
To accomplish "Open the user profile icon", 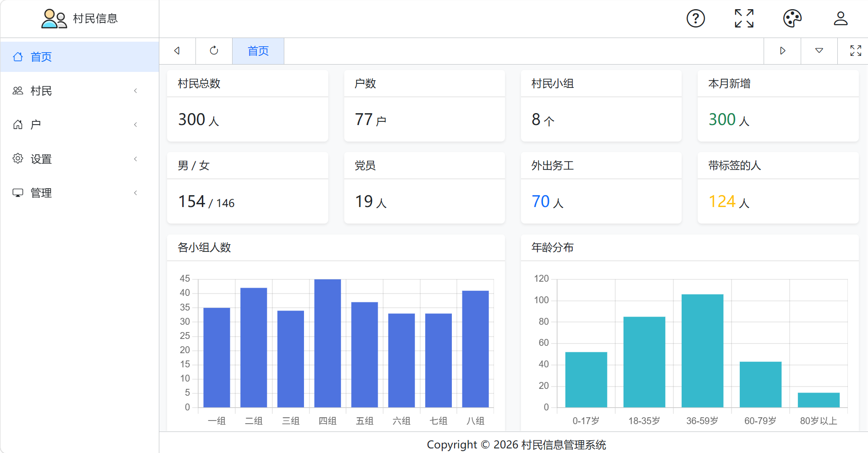I will pos(841,19).
